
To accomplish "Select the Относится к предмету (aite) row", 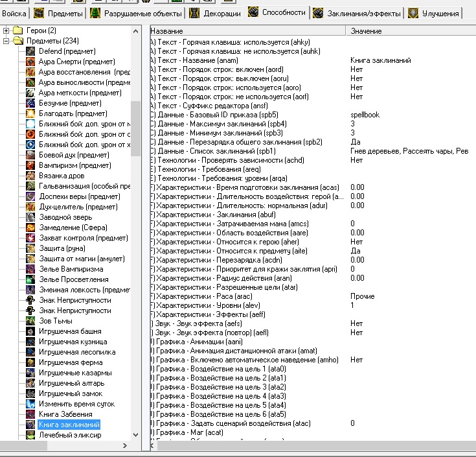I will (313, 251).
